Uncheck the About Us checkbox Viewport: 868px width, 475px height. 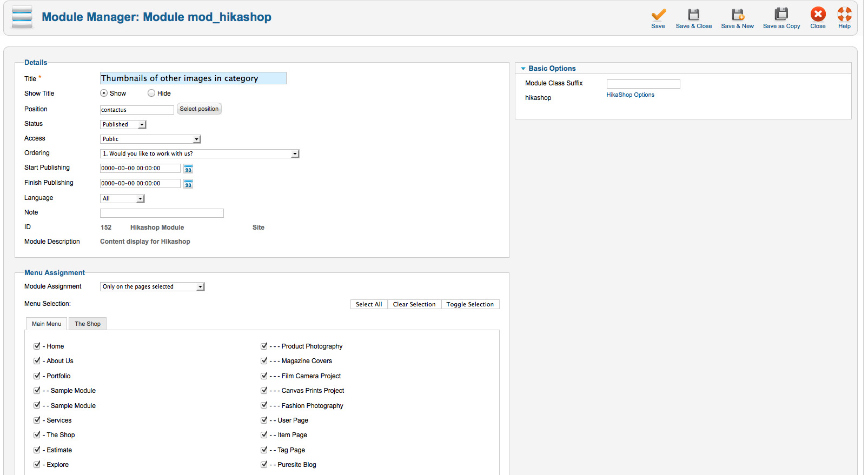(x=37, y=360)
